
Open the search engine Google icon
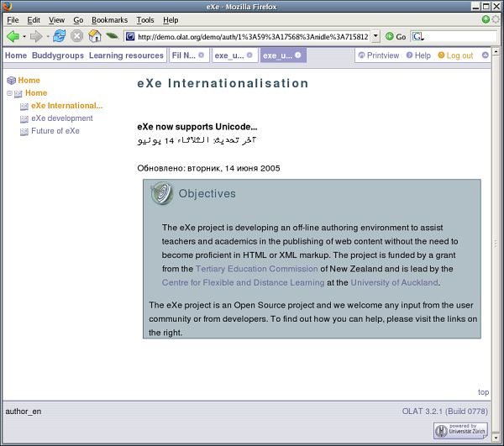[x=417, y=37]
